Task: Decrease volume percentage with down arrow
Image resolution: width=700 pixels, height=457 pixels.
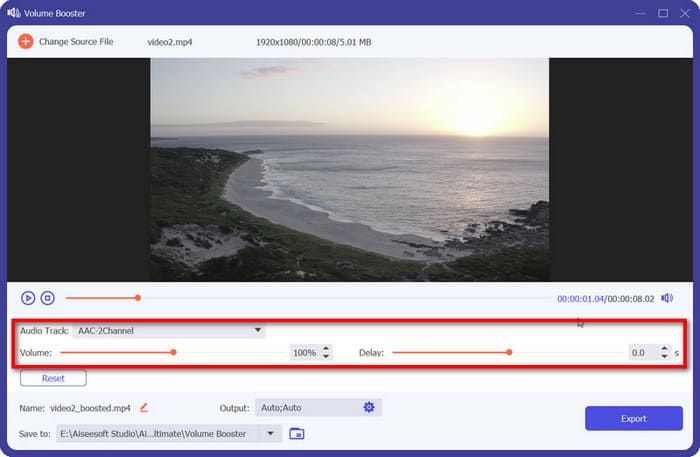Action: (326, 356)
